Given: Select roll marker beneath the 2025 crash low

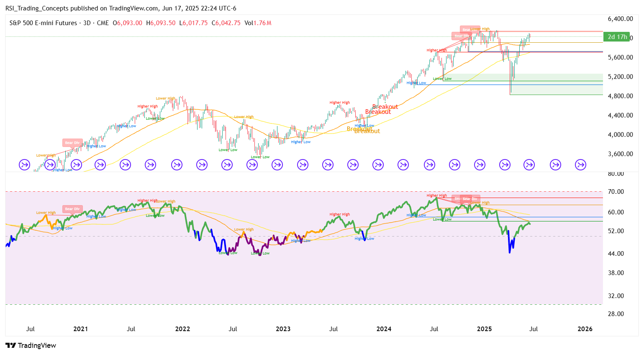Looking at the screenshot, I should (x=505, y=165).
